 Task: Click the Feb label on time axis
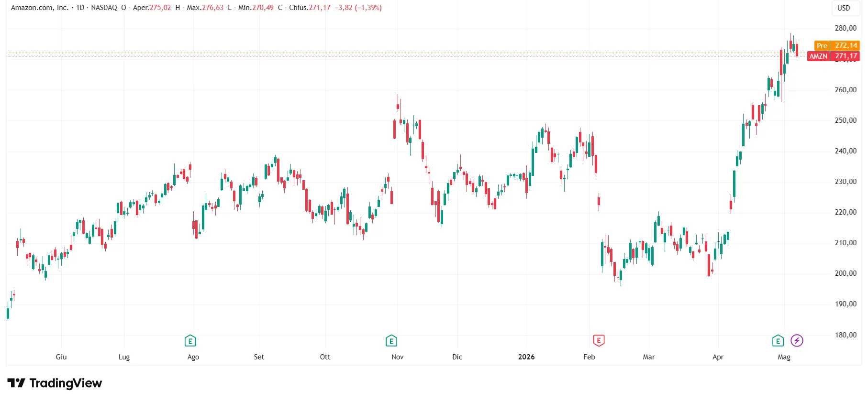pyautogui.click(x=589, y=357)
